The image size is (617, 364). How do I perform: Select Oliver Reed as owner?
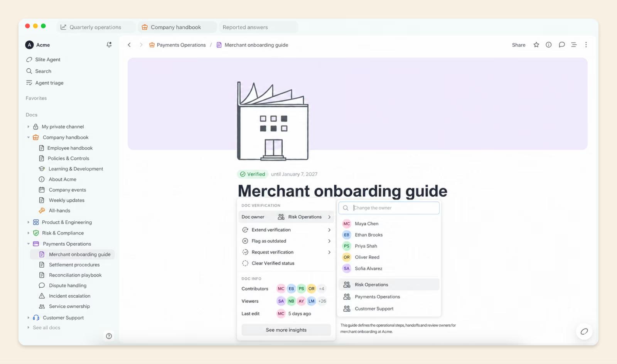tap(389, 257)
